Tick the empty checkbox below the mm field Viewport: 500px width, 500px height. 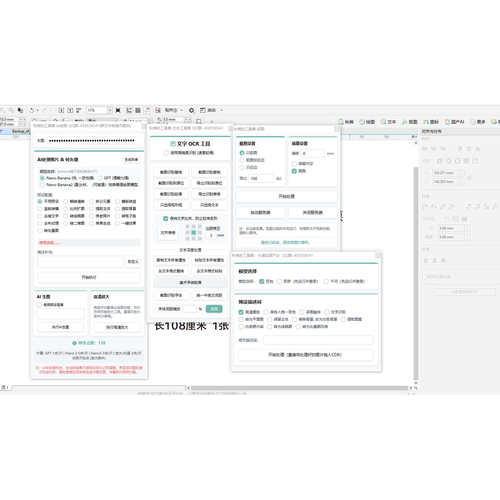(x=294, y=164)
